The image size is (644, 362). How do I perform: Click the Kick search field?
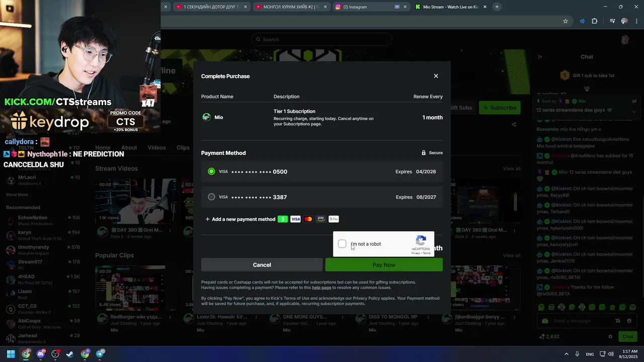[x=322, y=39]
